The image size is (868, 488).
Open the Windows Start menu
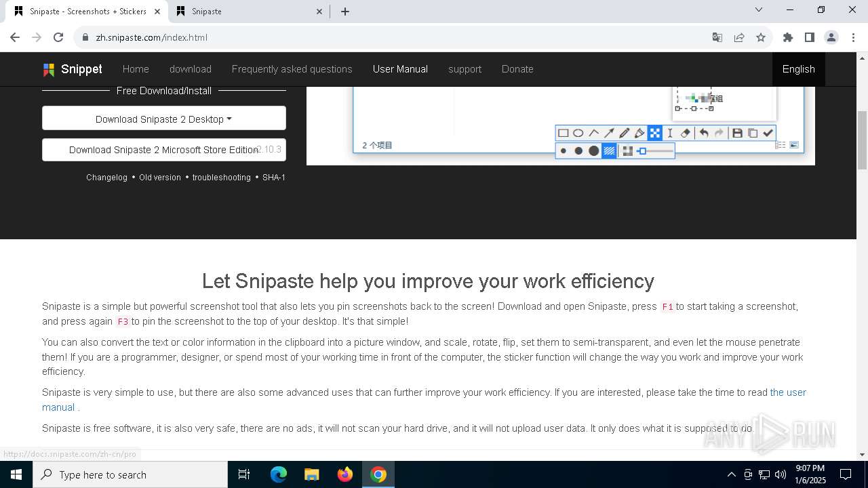(16, 474)
